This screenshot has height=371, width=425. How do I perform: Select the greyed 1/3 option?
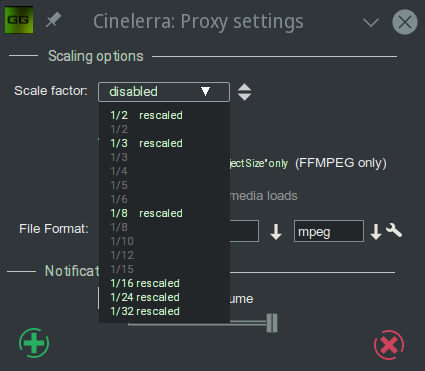119,157
